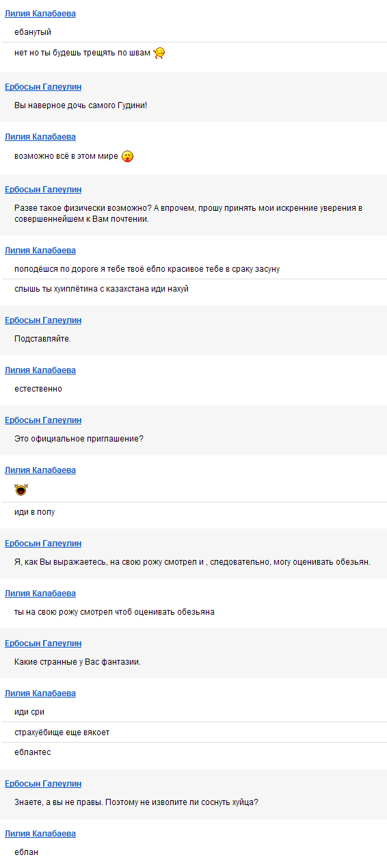Click Лилия Калабаева name above "иди сри"
Screen dimensions: 387x868
(x=40, y=693)
